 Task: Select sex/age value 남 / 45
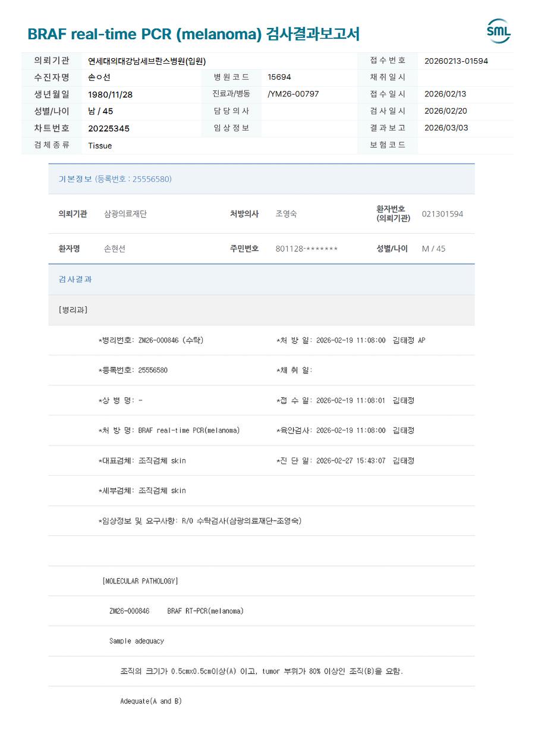coord(100,111)
